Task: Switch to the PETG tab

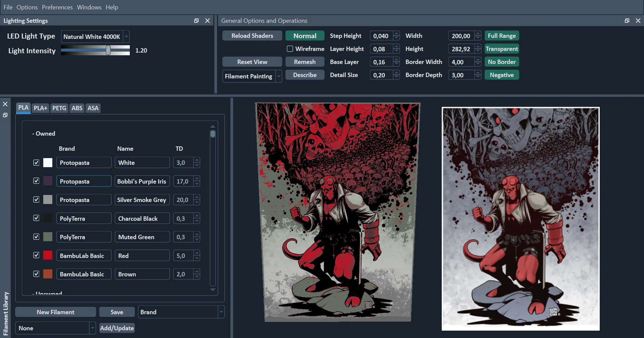Action: pos(59,108)
